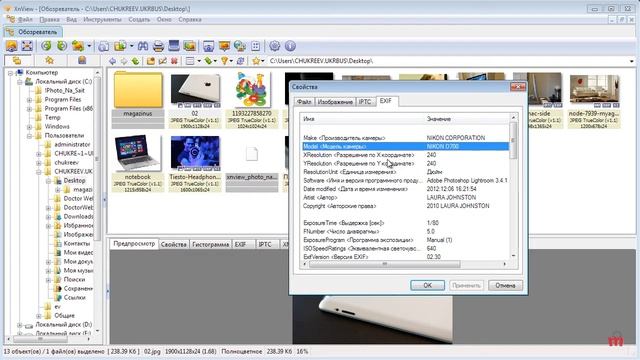Click the blue info about icon
Viewport: 640px width, 360px height.
(x=290, y=46)
